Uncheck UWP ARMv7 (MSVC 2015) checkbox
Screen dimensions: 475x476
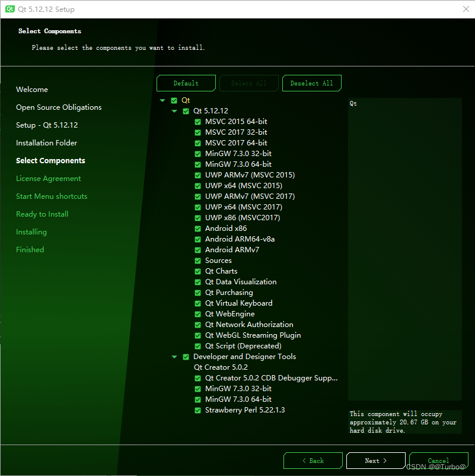coord(197,175)
